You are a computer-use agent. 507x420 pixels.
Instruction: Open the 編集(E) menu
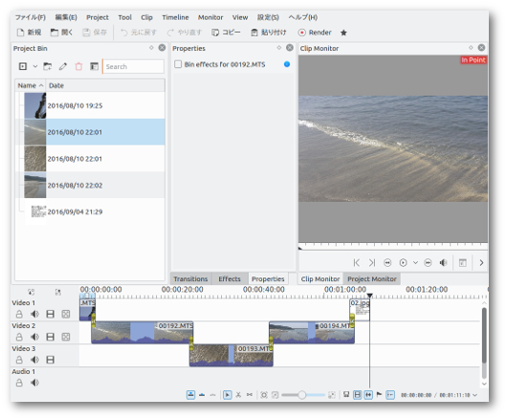(66, 17)
